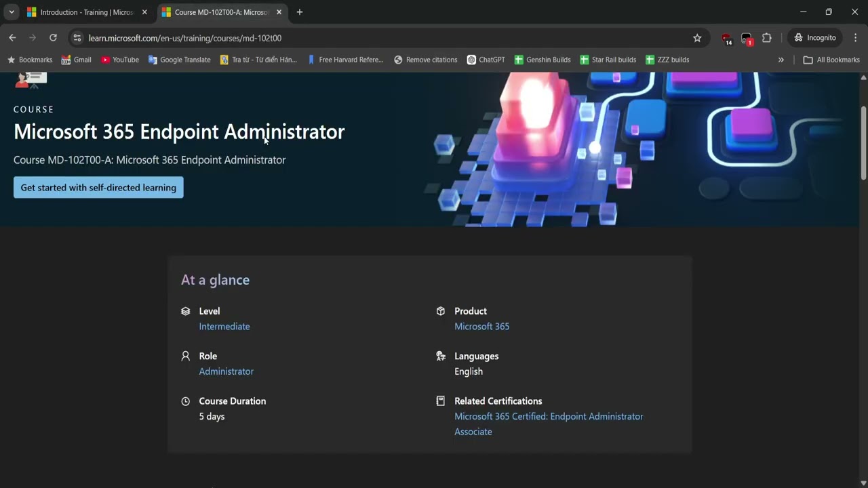The width and height of the screenshot is (868, 488).
Task: Click the browser forward arrow
Action: pyautogui.click(x=33, y=38)
